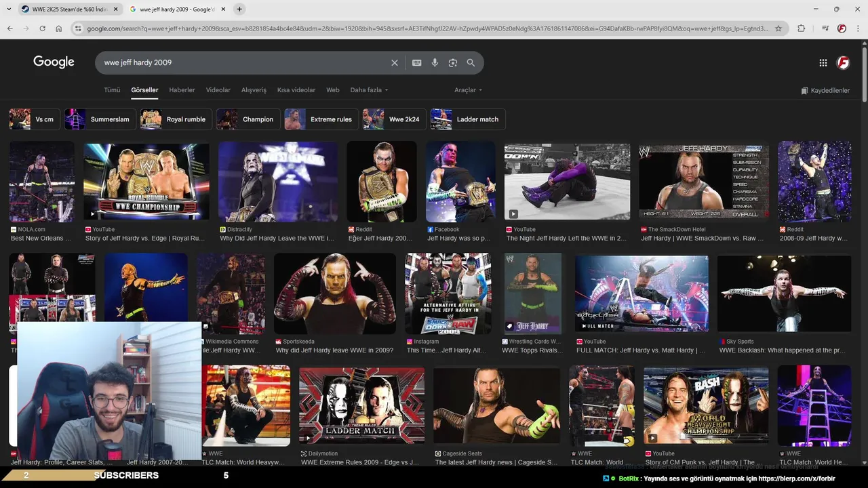Viewport: 868px width, 488px height.
Task: Open the Instagram alternative attire thumbnail
Action: coord(448,293)
